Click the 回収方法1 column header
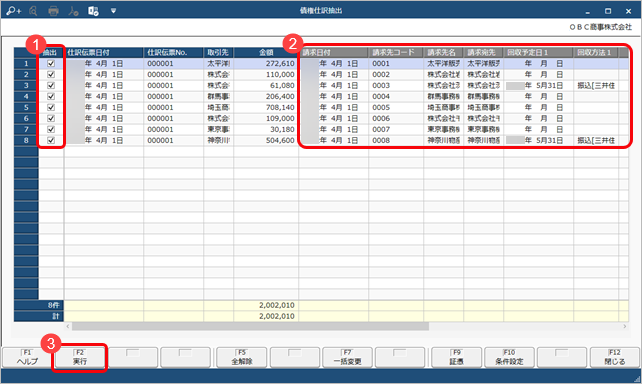The width and height of the screenshot is (642, 384). click(596, 52)
